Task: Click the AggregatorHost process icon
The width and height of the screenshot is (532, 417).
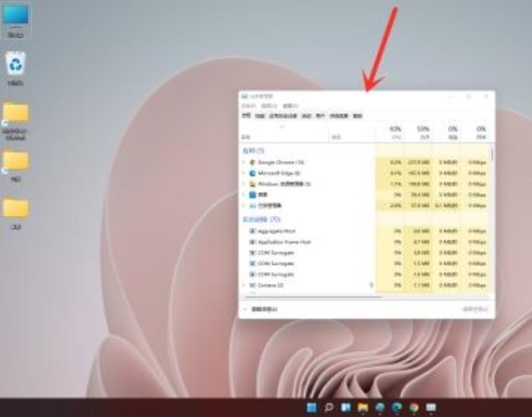Action: (252, 231)
